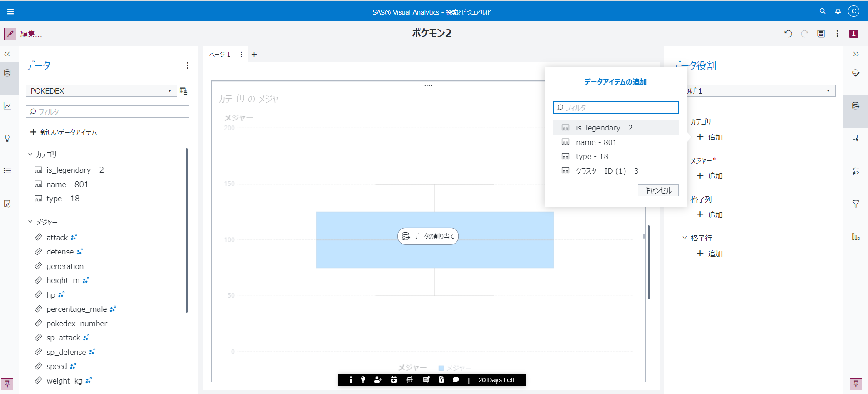
Task: Click データの割り当て button on chart
Action: [x=428, y=236]
